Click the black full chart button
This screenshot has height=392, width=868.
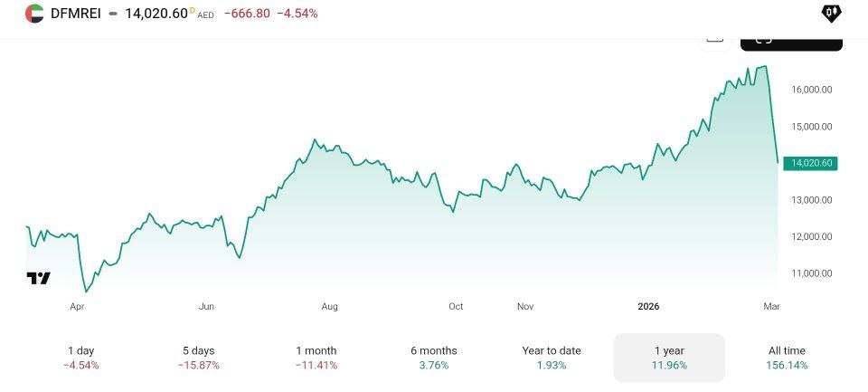coord(791,42)
